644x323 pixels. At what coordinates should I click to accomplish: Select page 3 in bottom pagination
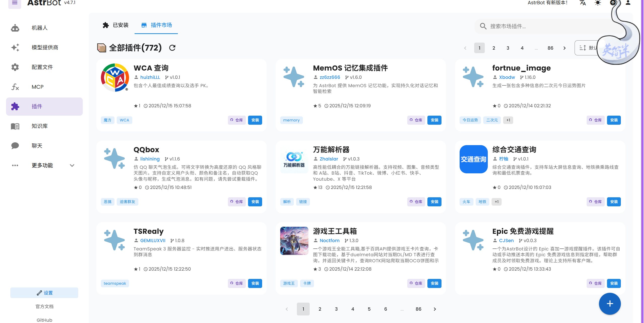336,309
